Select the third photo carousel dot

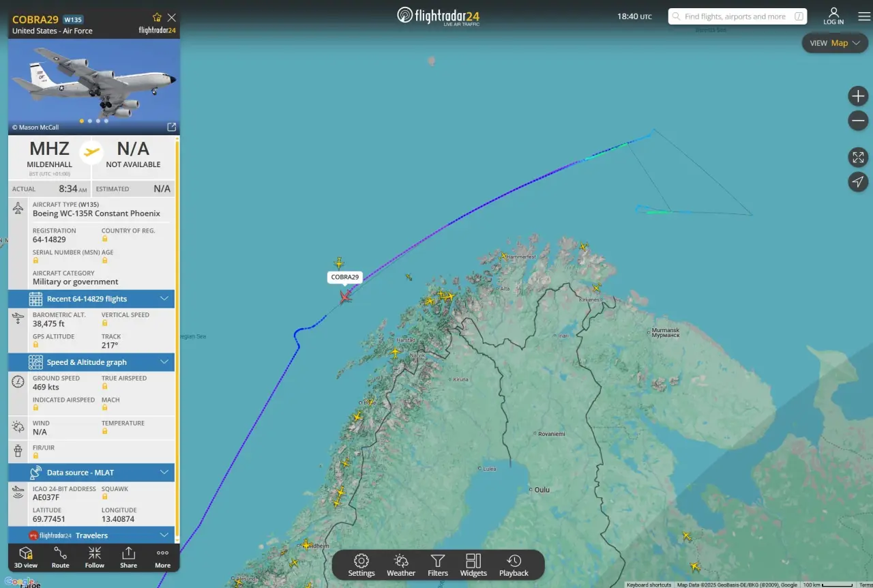pos(98,121)
